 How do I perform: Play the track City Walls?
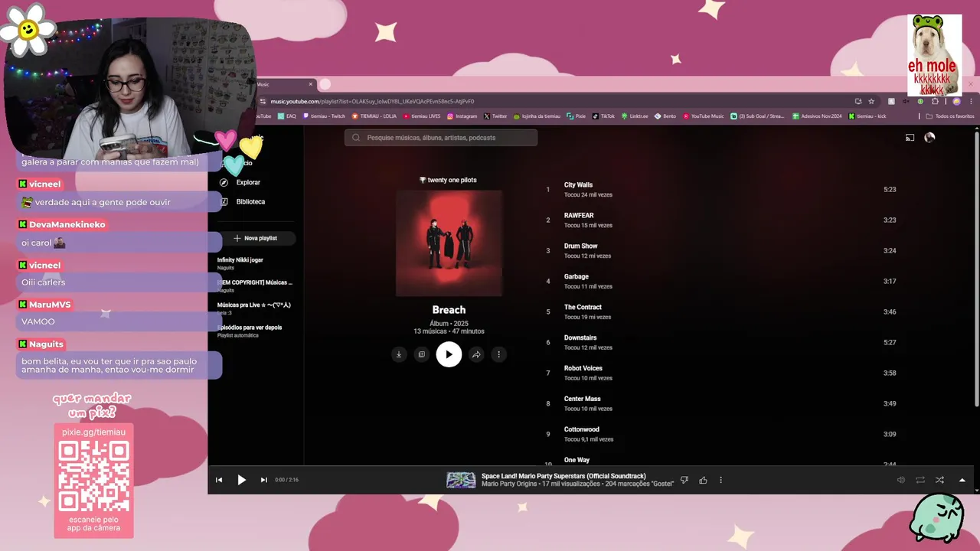[578, 184]
